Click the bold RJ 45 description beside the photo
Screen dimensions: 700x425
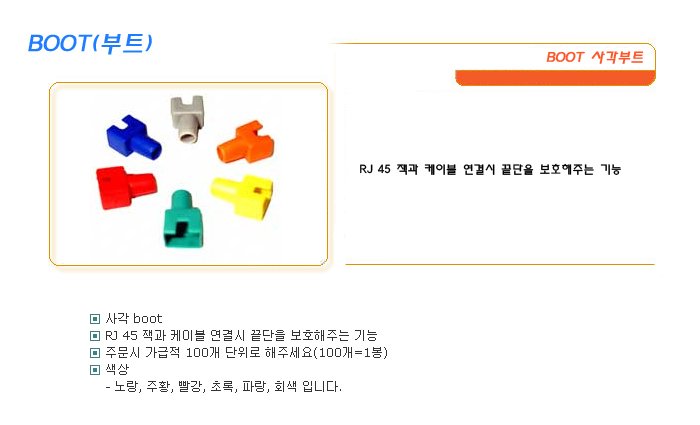pyautogui.click(x=490, y=169)
